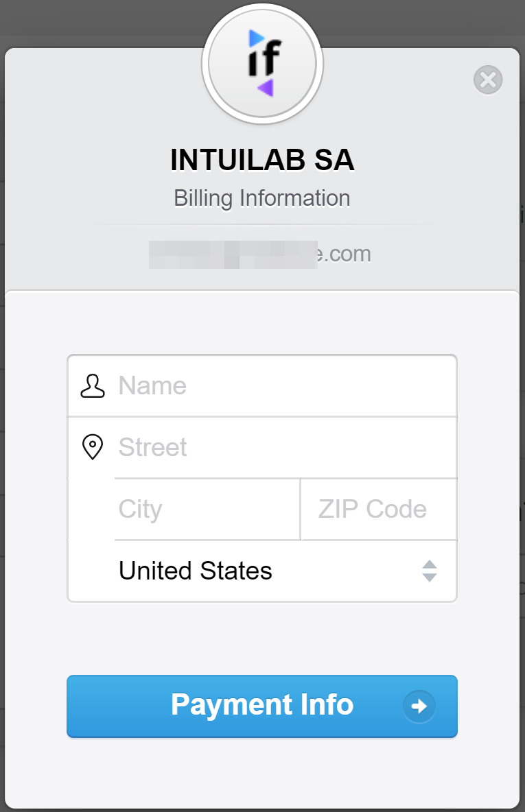525x812 pixels.
Task: Proceed with the Payment Info button
Action: click(x=262, y=706)
